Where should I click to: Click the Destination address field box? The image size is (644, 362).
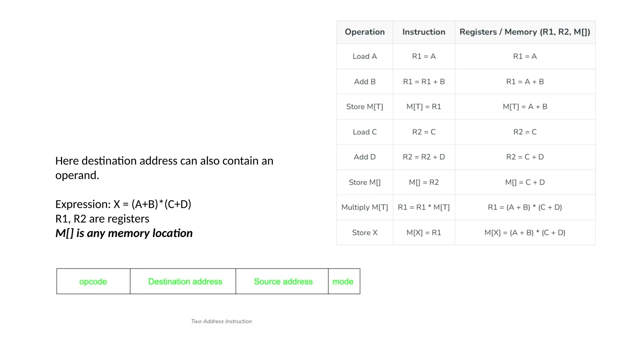(185, 281)
